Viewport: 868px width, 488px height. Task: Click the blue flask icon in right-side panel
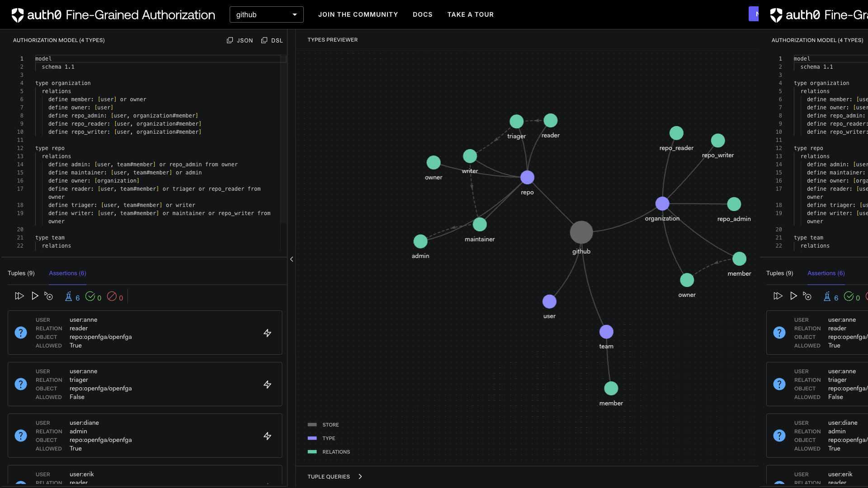(827, 296)
